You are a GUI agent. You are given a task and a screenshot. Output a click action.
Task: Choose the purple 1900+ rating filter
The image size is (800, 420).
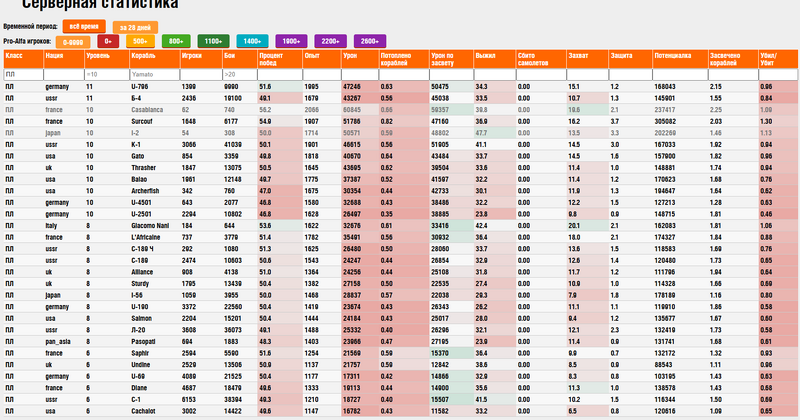293,41
